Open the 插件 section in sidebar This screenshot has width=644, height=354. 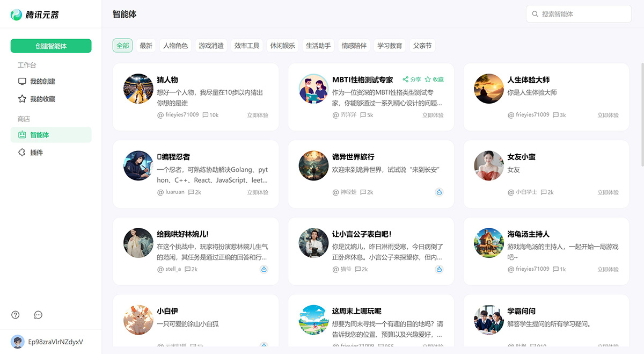21,153
